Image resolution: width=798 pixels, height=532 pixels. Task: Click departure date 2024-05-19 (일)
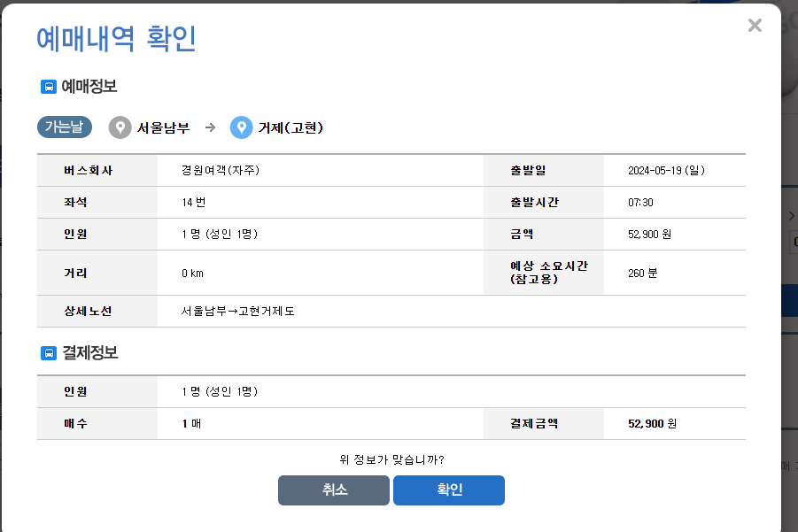pos(666,170)
